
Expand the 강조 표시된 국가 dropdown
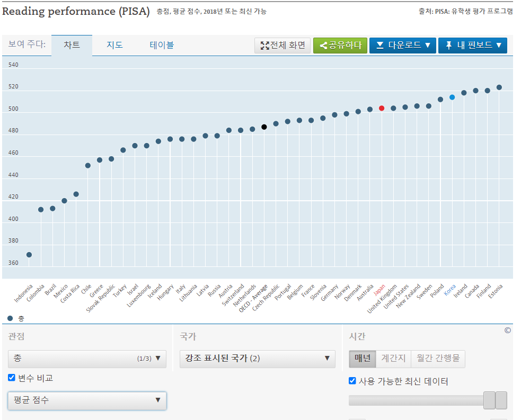pyautogui.click(x=257, y=359)
